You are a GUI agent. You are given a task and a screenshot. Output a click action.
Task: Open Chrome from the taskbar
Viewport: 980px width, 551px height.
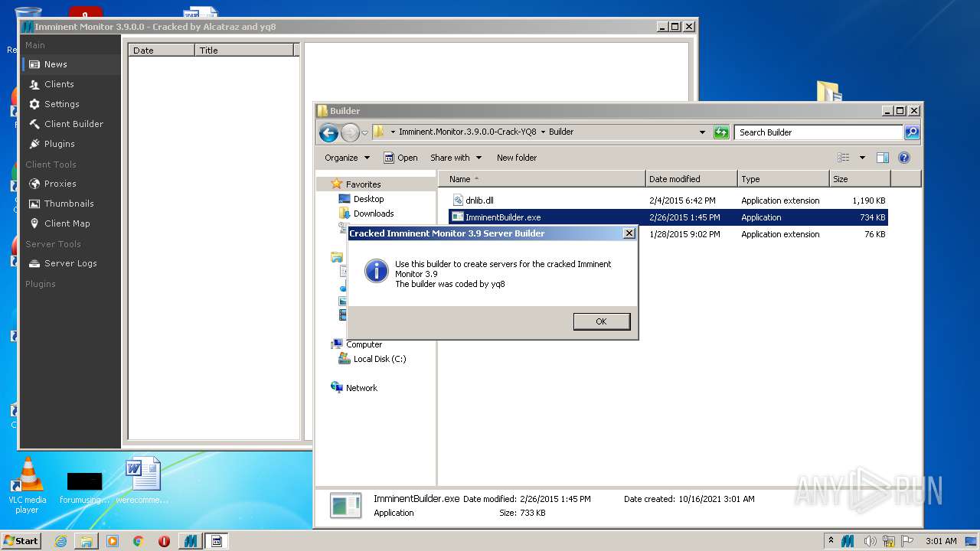[138, 541]
